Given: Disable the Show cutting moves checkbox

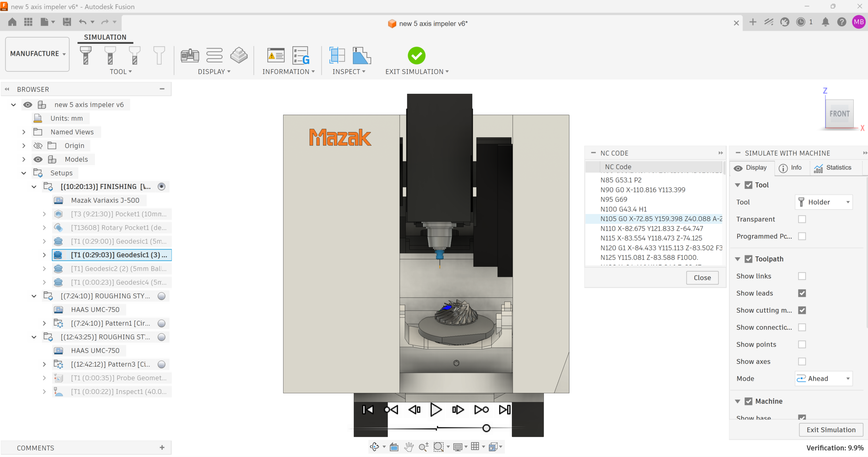Looking at the screenshot, I should click(802, 310).
